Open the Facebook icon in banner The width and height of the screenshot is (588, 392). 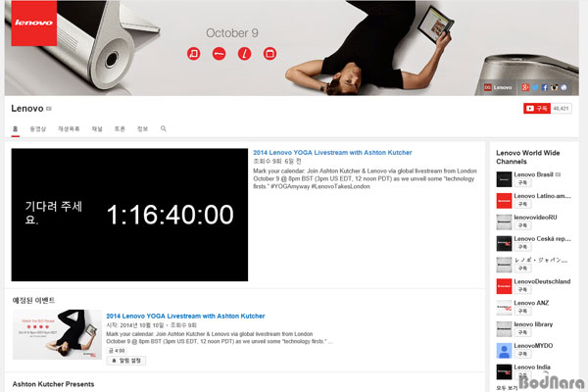[545, 87]
